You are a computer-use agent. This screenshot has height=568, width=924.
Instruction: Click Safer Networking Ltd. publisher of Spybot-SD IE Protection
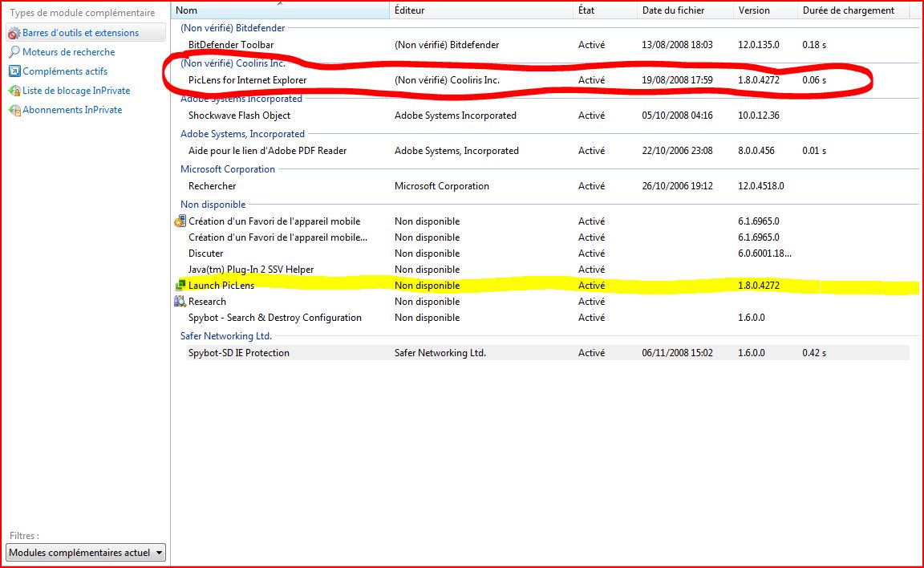click(440, 353)
